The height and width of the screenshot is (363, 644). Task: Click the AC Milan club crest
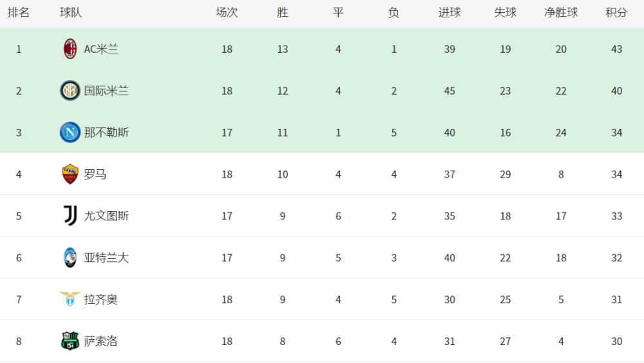tap(70, 49)
